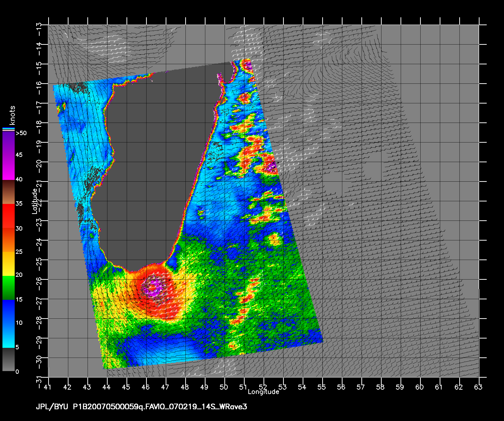
Task: Click the gray 0–5 knots colorbar segment
Action: pyautogui.click(x=9, y=360)
